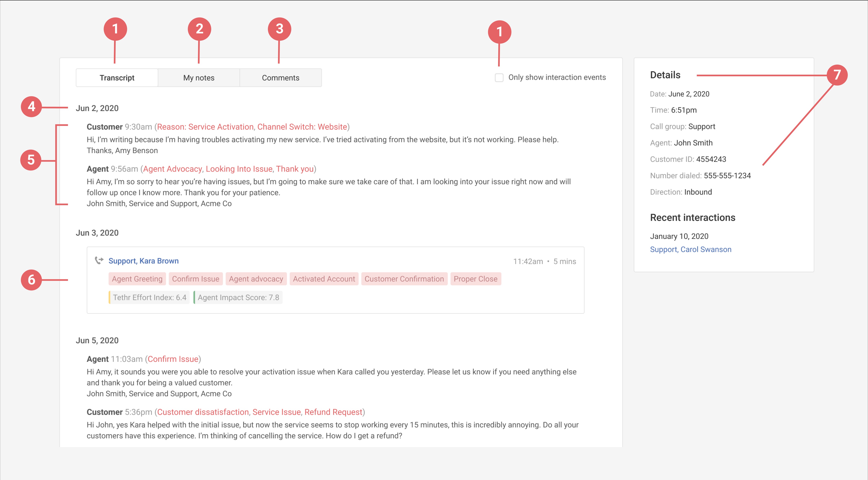Viewport: 868px width, 480px height.
Task: Switch to the My notes tab
Action: (199, 77)
